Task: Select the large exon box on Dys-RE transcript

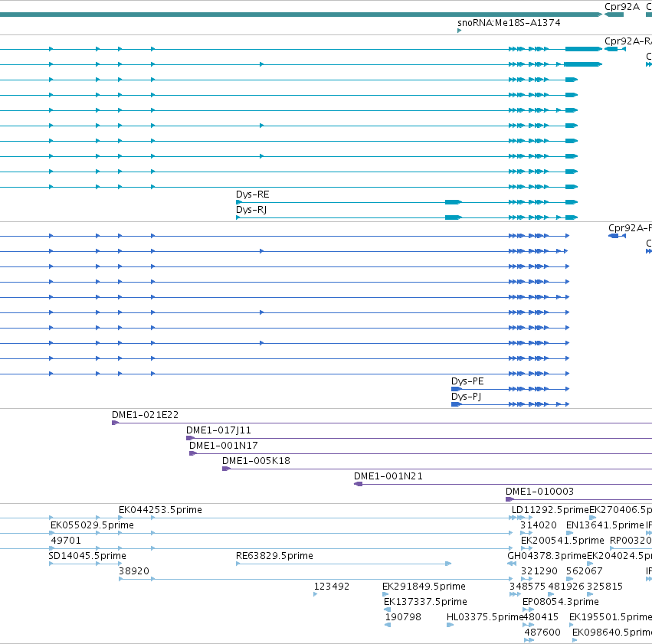Action: coord(453,202)
